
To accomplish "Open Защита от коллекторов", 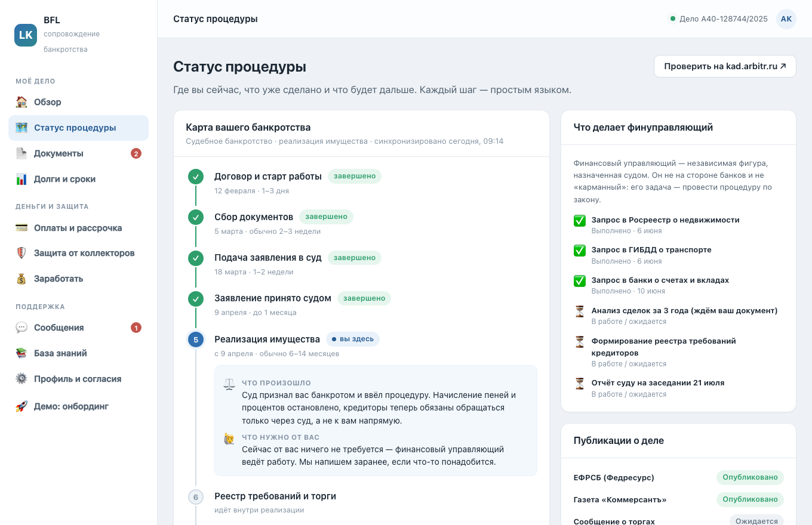I will click(78, 253).
